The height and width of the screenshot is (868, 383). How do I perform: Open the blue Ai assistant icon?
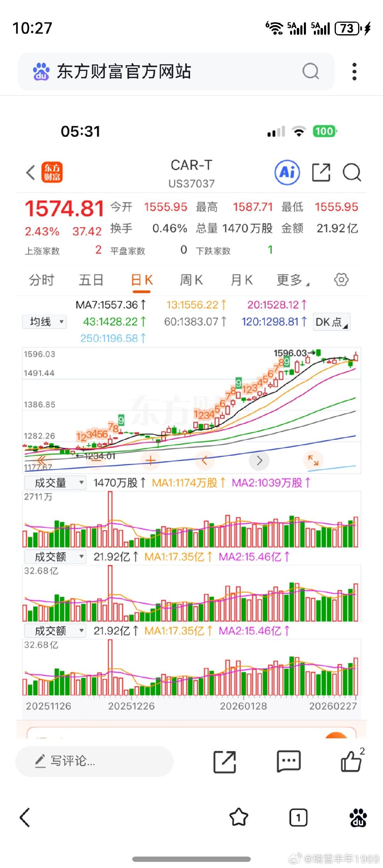[x=287, y=173]
